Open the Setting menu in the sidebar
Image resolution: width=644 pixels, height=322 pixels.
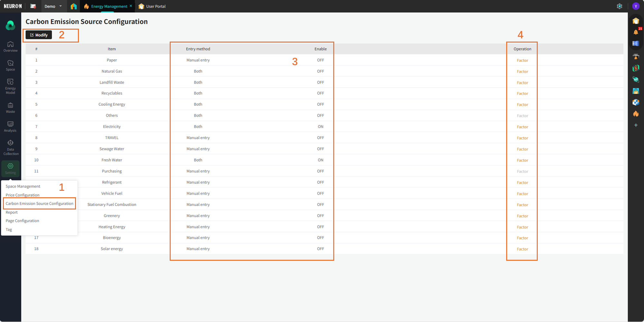click(10, 169)
